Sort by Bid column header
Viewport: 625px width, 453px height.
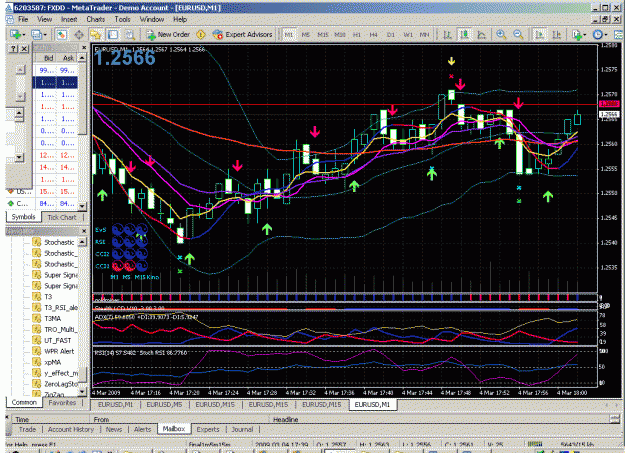tap(48, 58)
